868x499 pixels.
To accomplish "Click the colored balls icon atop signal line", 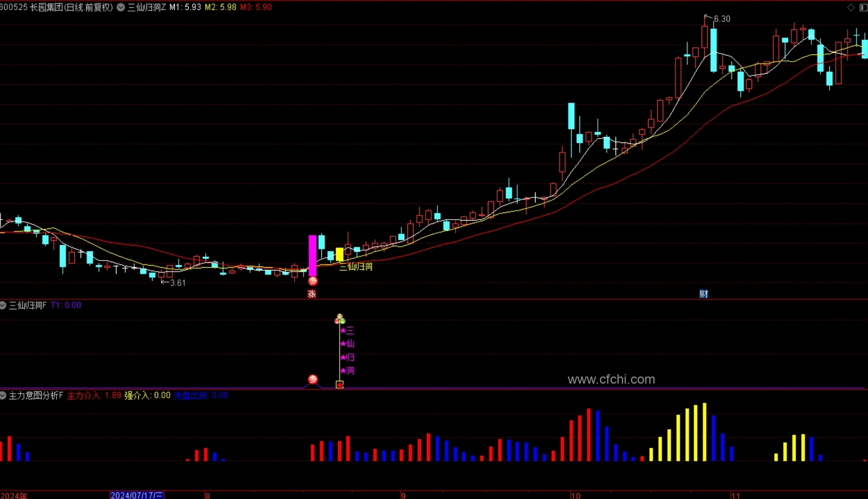I will (340, 319).
